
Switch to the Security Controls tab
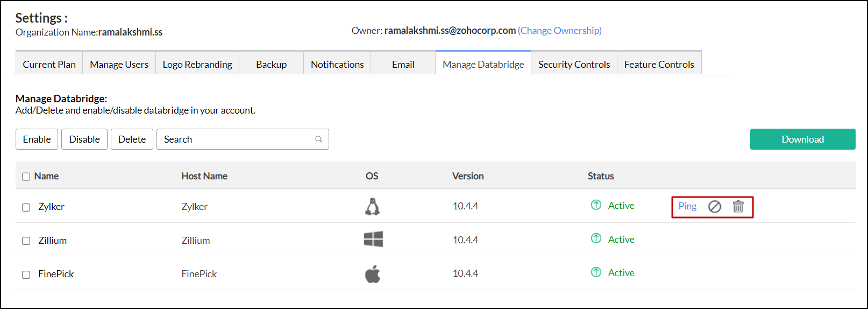574,65
